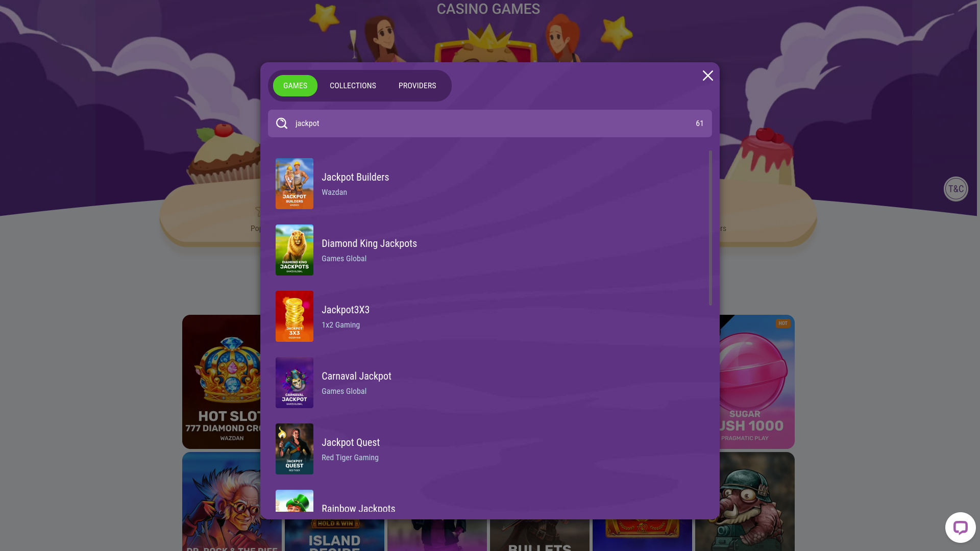
Task: Select the Jackpot3X3 coin stack thumbnail
Action: (x=295, y=316)
